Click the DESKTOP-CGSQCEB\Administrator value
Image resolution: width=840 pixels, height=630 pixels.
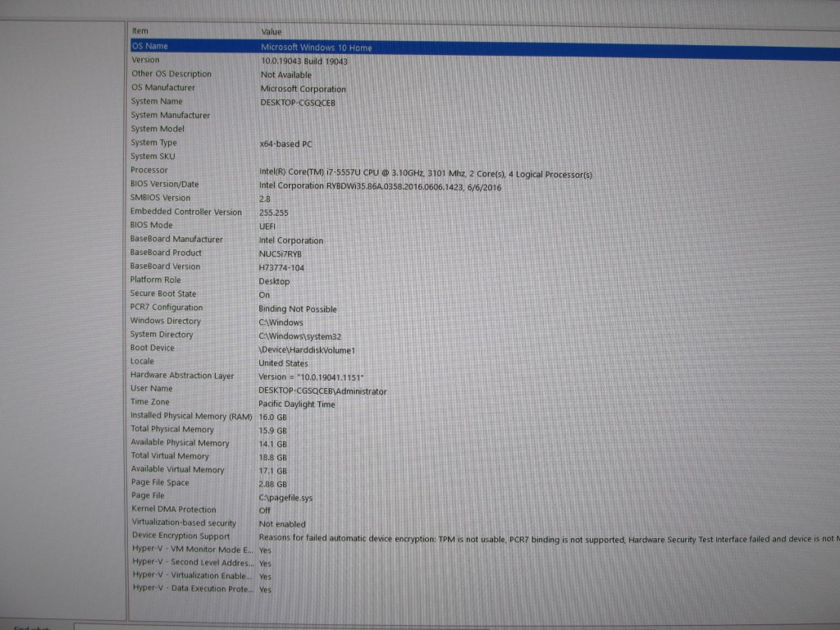pyautogui.click(x=322, y=391)
